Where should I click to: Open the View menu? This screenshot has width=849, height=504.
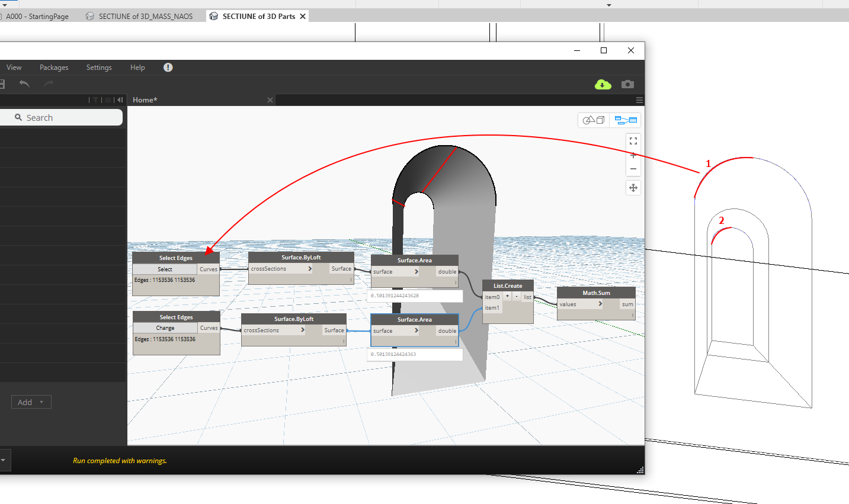point(14,68)
